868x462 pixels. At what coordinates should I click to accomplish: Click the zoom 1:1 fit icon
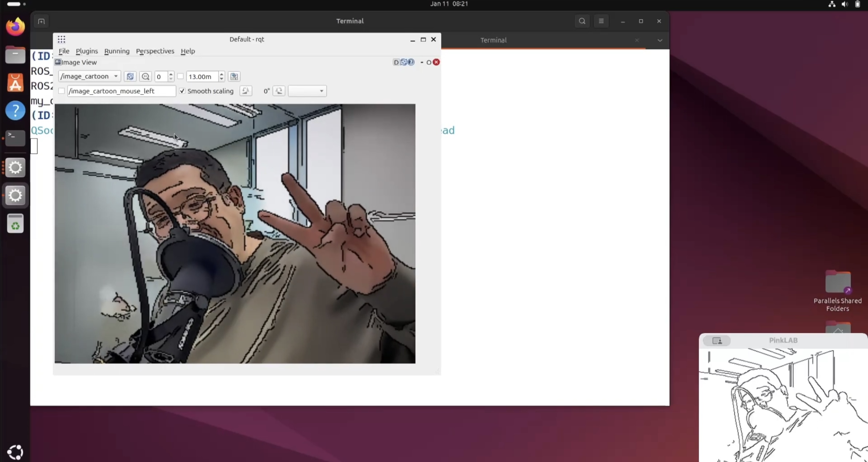[x=145, y=76]
